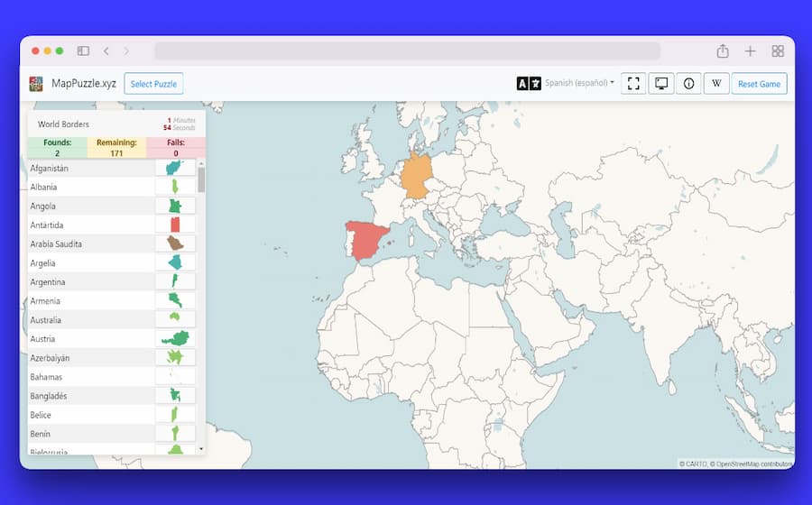This screenshot has height=505, width=812.
Task: Select the Armenia shape piece
Action: click(x=175, y=300)
